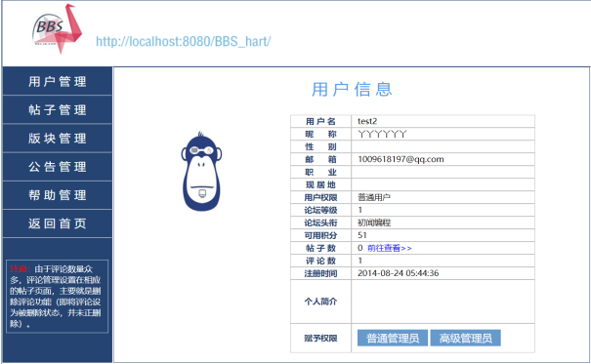Click the monkey user avatar image
Screen dimensions: 591x364
pyautogui.click(x=201, y=172)
